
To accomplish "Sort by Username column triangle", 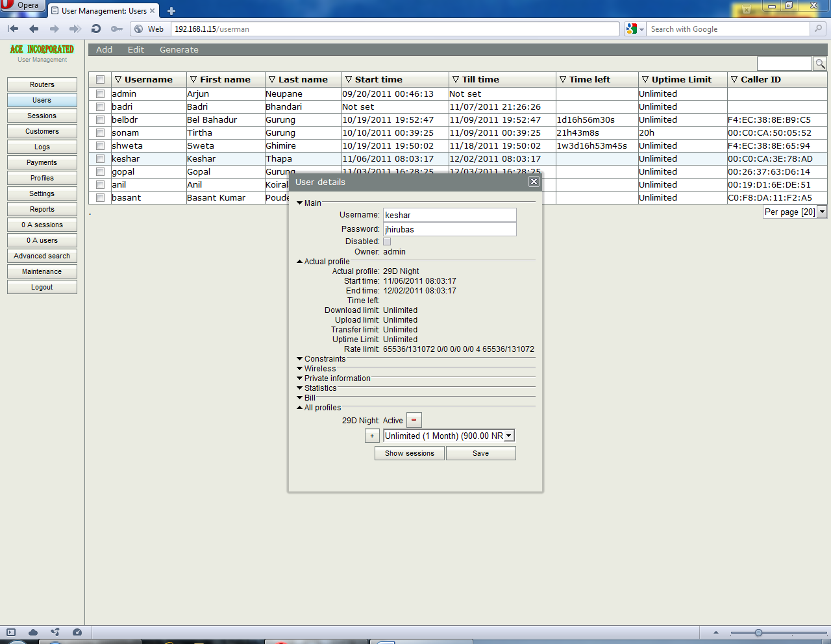I will point(118,79).
